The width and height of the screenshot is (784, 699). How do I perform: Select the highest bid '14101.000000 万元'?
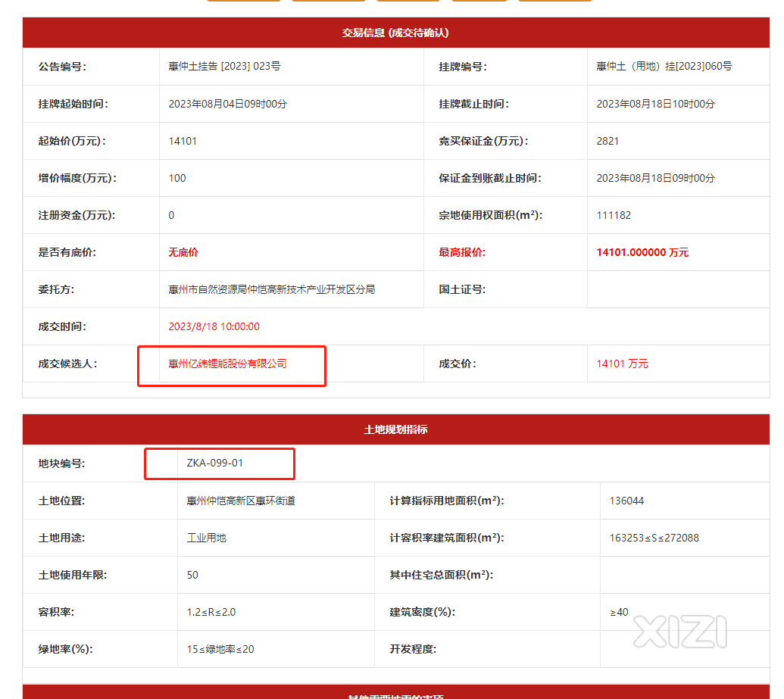[642, 252]
